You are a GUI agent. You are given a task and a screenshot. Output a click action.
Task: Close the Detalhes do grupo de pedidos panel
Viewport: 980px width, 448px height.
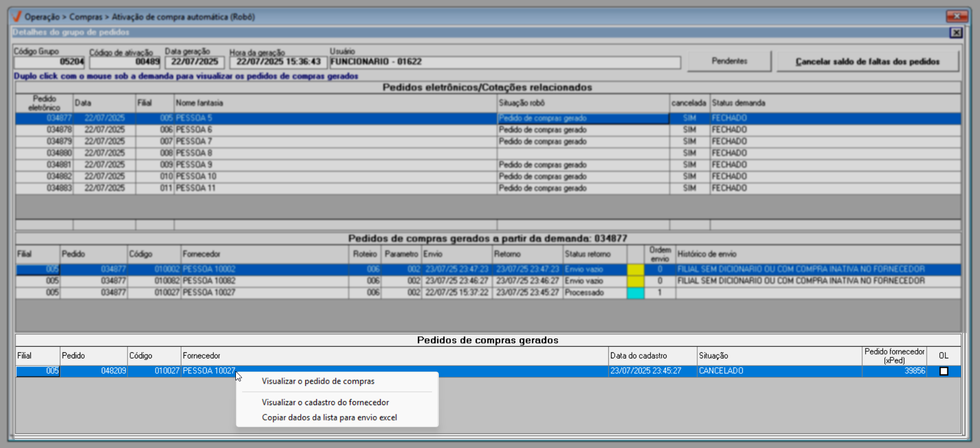point(956,32)
